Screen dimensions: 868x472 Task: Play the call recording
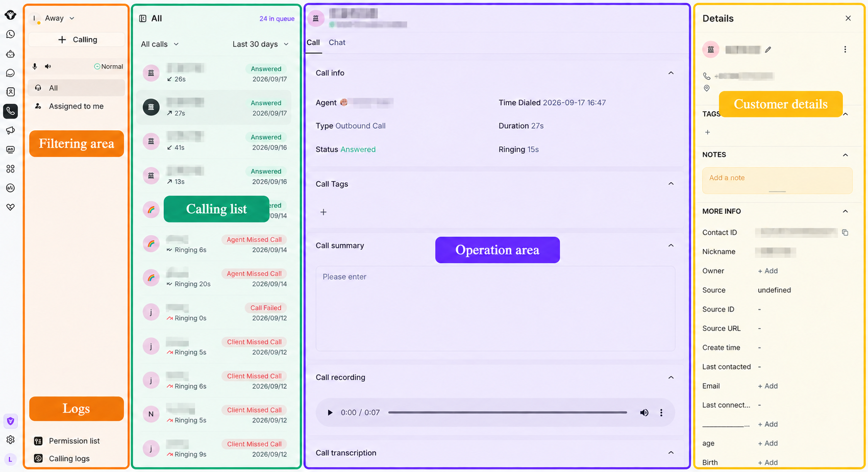click(x=330, y=413)
